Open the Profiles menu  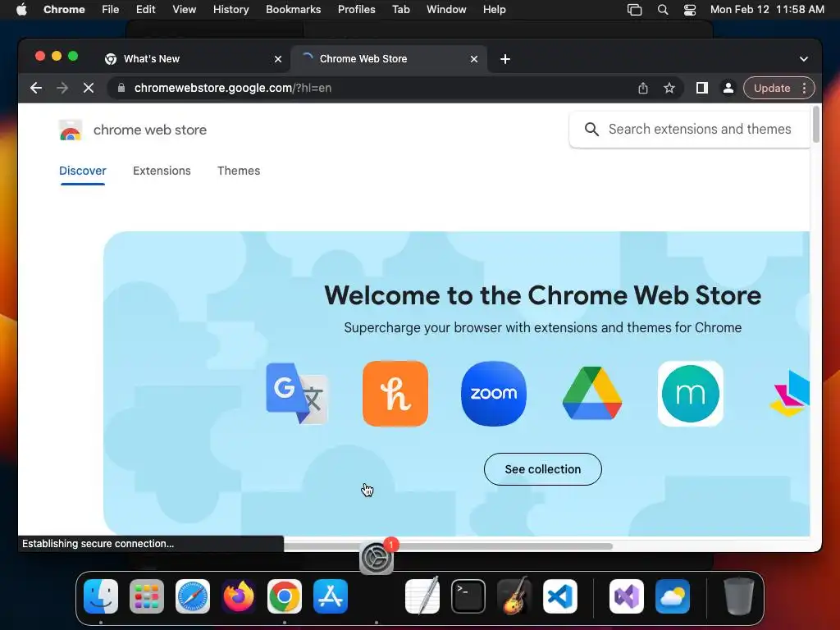(x=356, y=9)
